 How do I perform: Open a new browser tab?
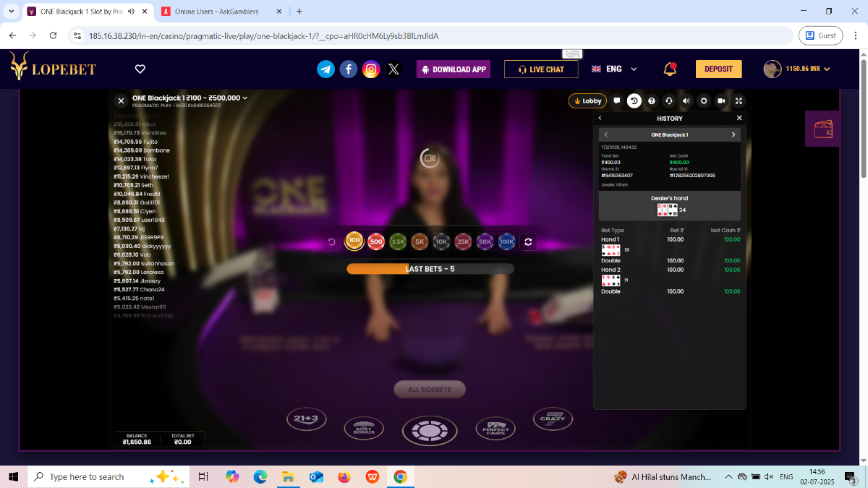[299, 12]
